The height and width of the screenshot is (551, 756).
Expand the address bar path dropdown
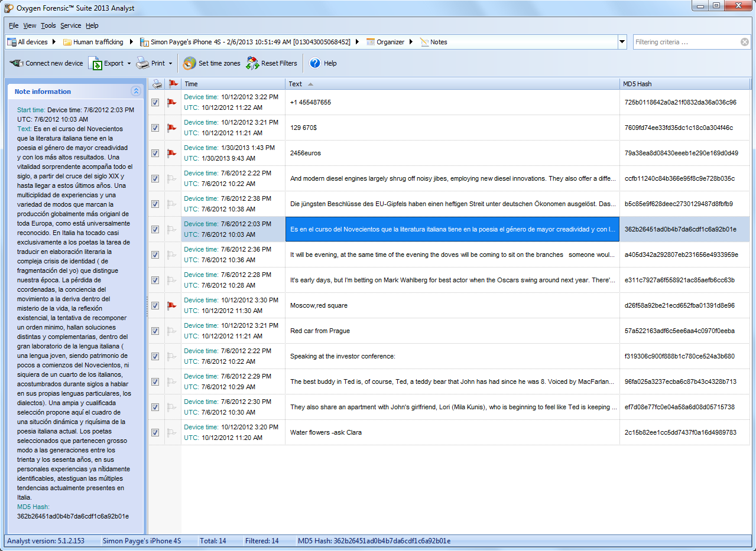[x=622, y=42]
